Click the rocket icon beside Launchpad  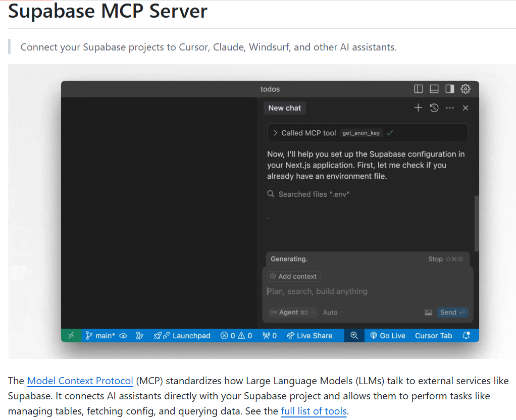coord(158,335)
